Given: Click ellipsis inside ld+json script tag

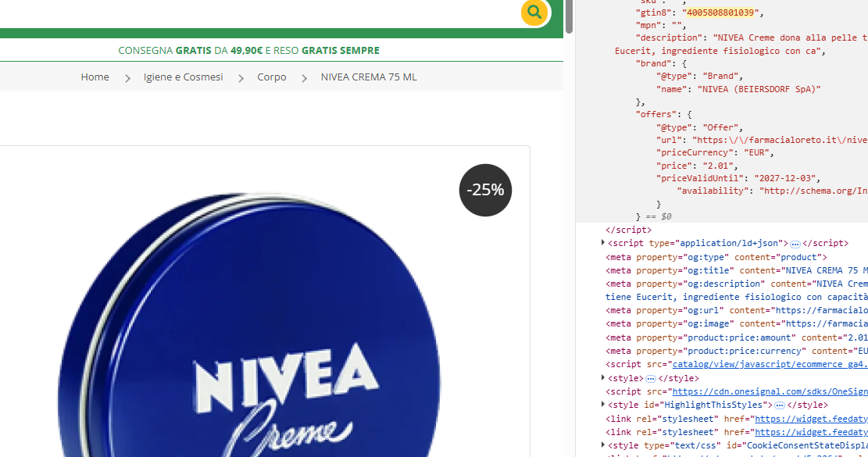Looking at the screenshot, I should click(795, 244).
